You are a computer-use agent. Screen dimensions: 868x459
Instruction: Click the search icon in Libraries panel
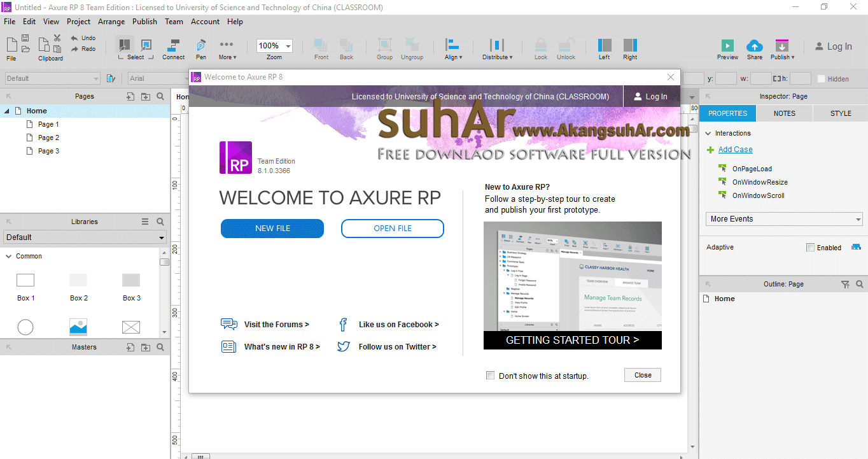tap(160, 222)
